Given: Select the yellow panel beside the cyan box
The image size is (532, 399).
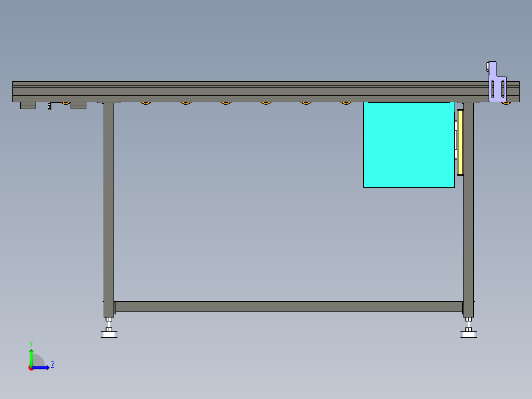Looking at the screenshot, I should click(x=460, y=142).
